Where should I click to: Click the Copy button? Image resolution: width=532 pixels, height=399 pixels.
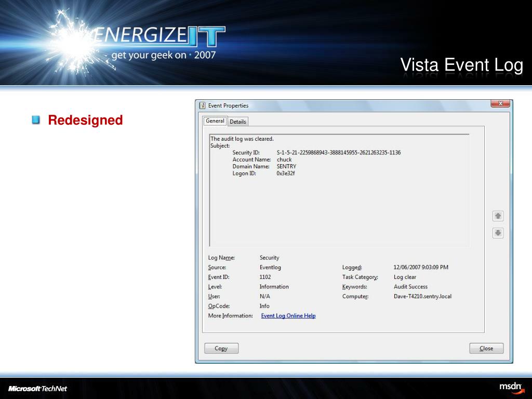coord(221,349)
